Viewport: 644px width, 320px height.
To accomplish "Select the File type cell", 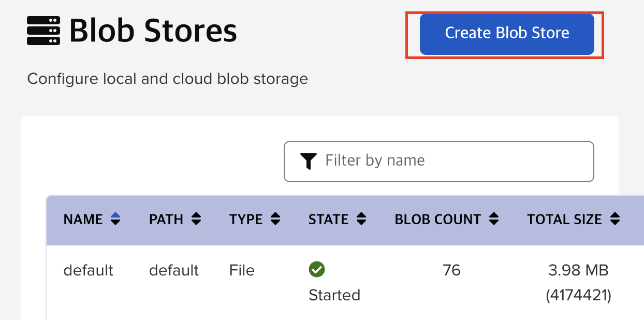I will click(x=242, y=270).
